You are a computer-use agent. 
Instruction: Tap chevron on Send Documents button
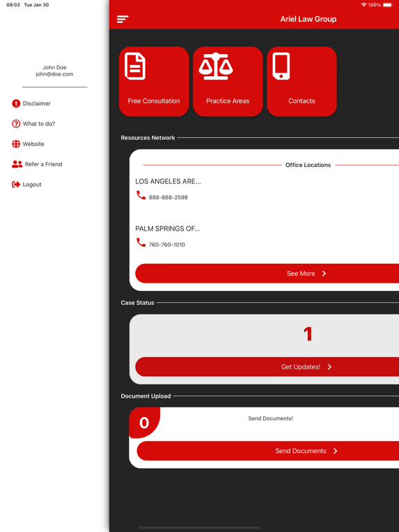(x=335, y=451)
